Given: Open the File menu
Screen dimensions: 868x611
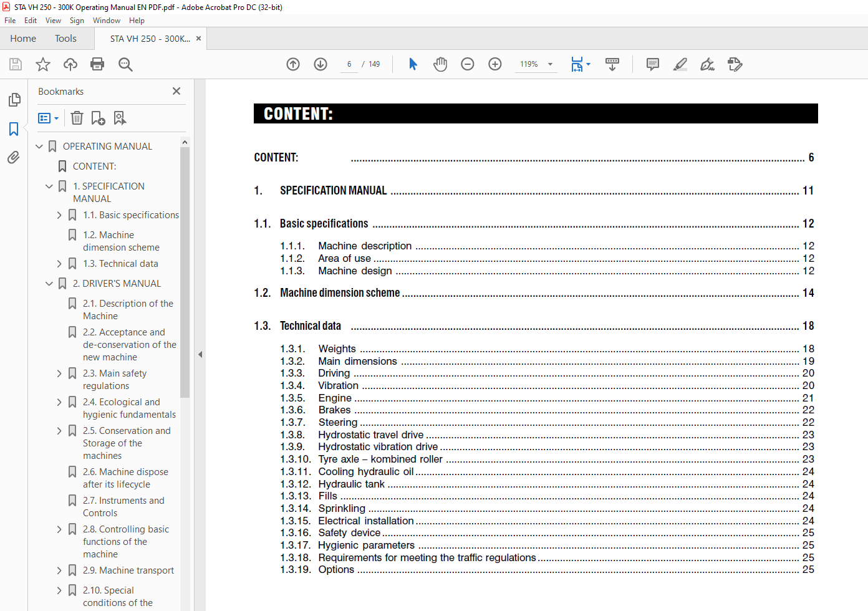Looking at the screenshot, I should click(x=10, y=21).
